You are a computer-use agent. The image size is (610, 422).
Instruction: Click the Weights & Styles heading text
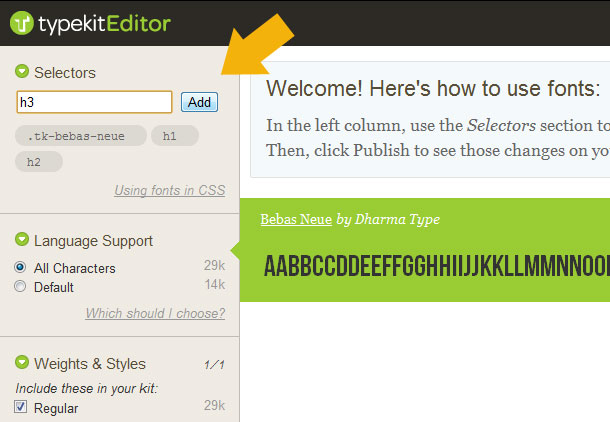90,364
